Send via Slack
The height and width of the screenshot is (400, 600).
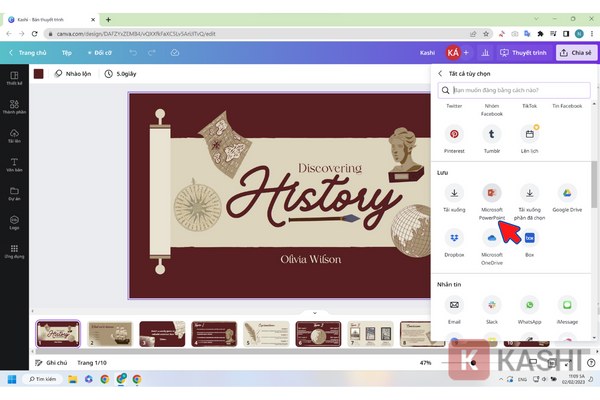pyautogui.click(x=492, y=305)
